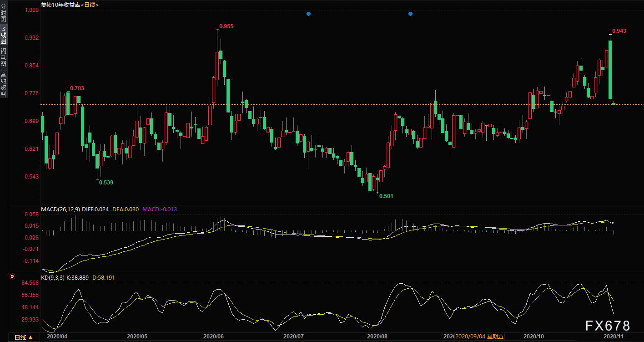Click the -0.071 value on the MACD axis
The image size is (644, 342).
(x=30, y=249)
